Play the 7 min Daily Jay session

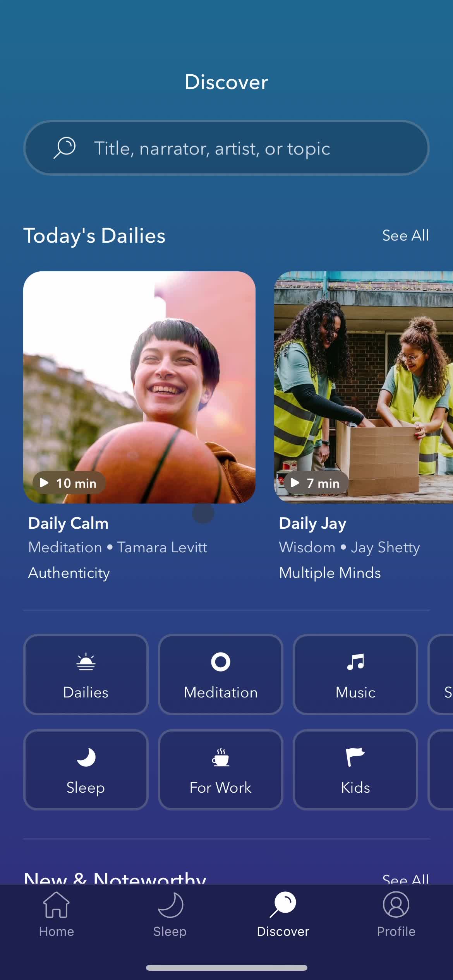point(316,483)
